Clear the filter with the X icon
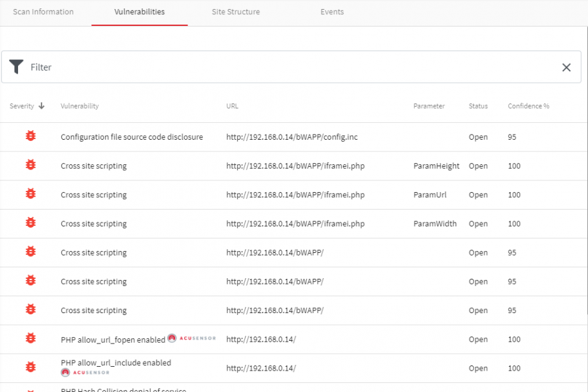 (566, 67)
